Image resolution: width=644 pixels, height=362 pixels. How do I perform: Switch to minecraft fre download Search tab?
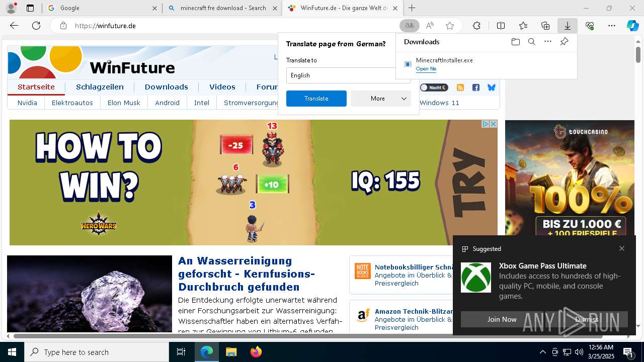pyautogui.click(x=222, y=8)
